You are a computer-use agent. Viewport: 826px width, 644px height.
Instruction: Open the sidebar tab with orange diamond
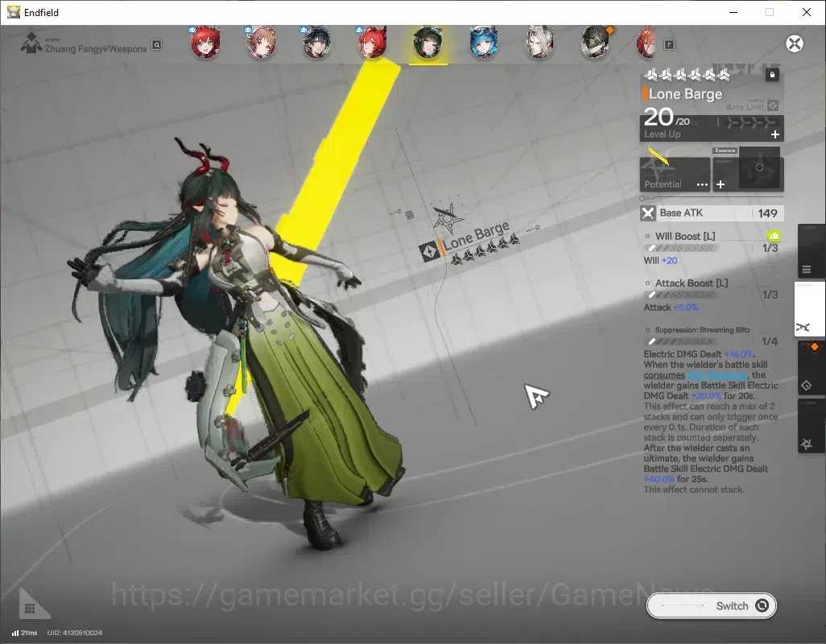[x=811, y=367]
